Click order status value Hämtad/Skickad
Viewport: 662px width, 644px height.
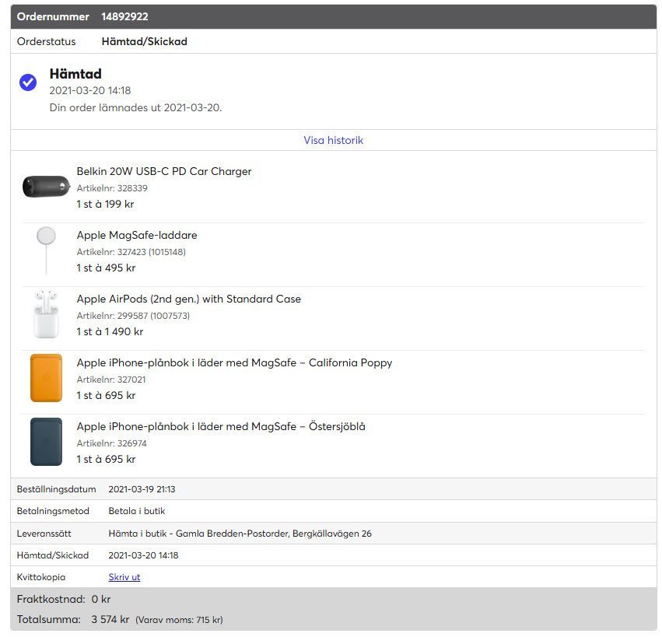click(x=145, y=41)
